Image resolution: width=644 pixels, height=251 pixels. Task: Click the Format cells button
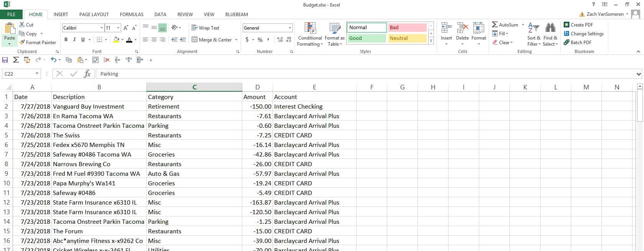tap(479, 33)
